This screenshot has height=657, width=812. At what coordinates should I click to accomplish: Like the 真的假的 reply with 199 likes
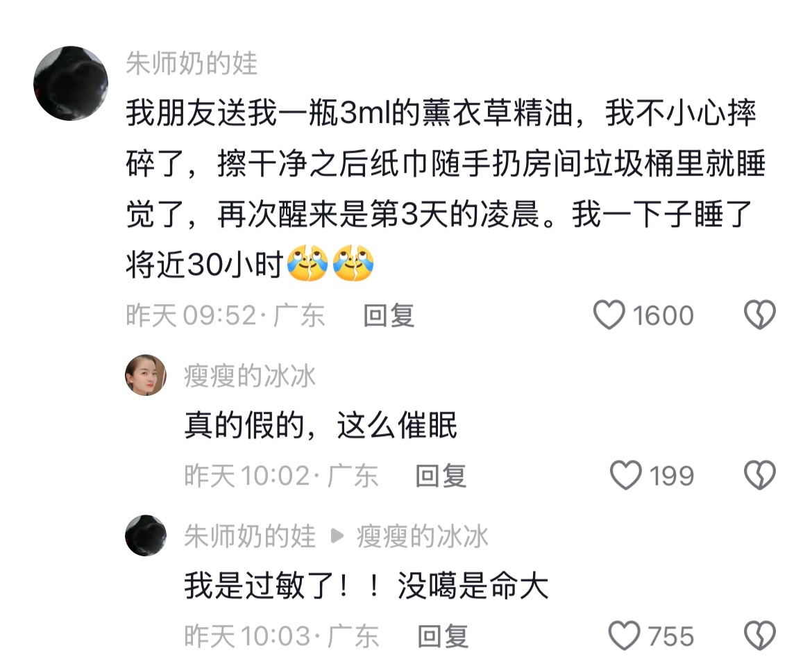[626, 475]
